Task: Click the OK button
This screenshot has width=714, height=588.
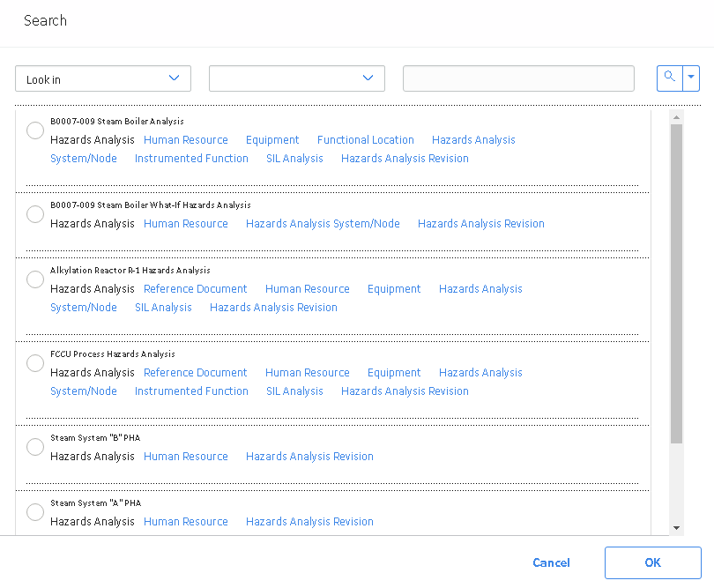Action: click(x=652, y=563)
